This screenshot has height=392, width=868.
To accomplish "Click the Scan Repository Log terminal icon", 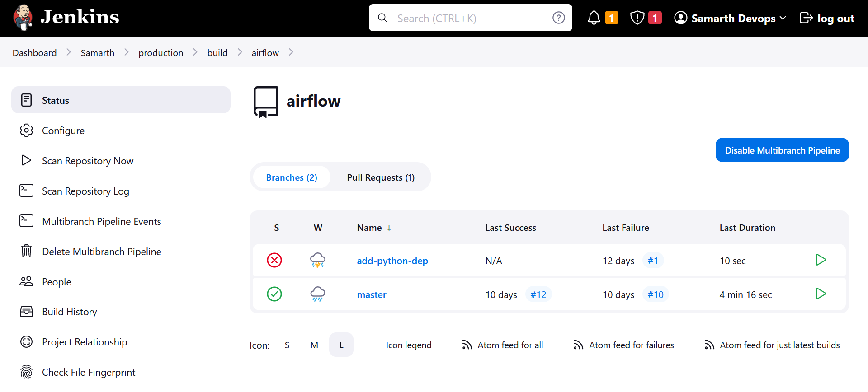I will pos(27,191).
